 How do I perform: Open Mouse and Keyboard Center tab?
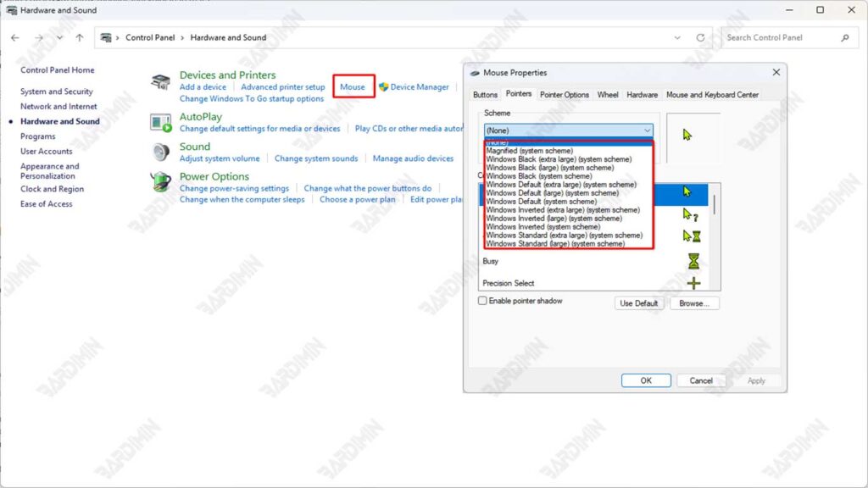pyautogui.click(x=712, y=95)
